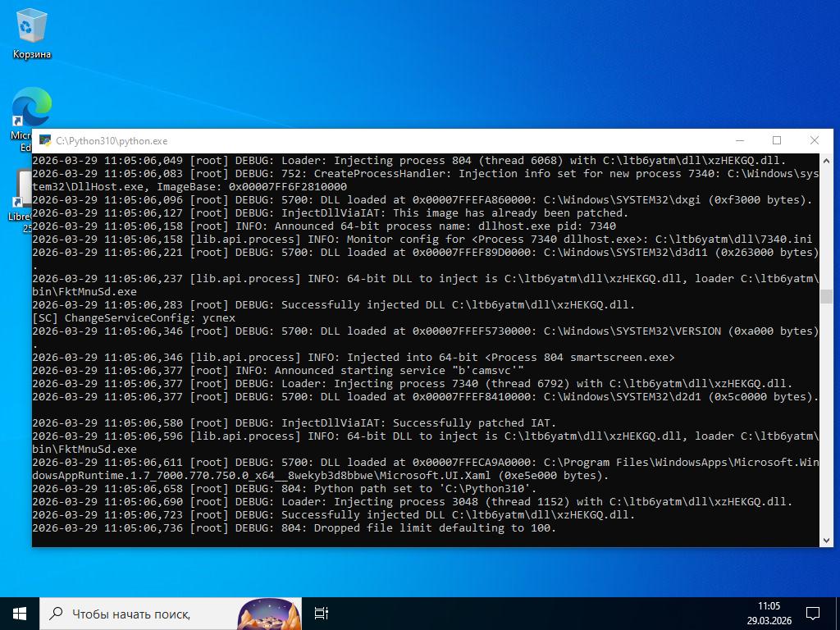840x630 pixels.
Task: Click the search highlight illustration in taskbar
Action: pos(268,613)
